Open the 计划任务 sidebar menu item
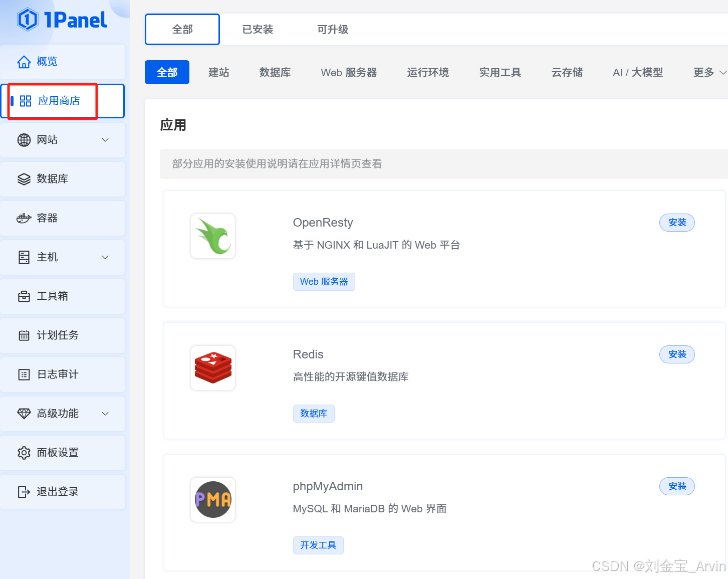The width and height of the screenshot is (728, 579). tap(63, 335)
